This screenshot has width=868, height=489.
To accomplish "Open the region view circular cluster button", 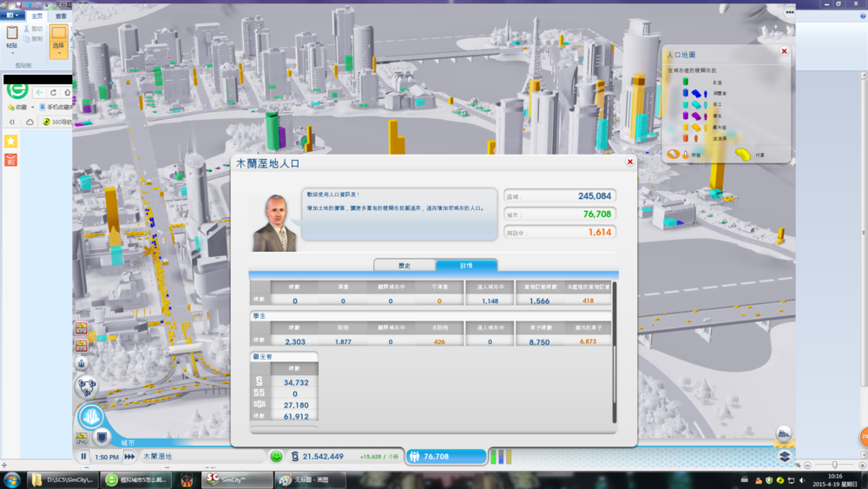I will pos(86,387).
